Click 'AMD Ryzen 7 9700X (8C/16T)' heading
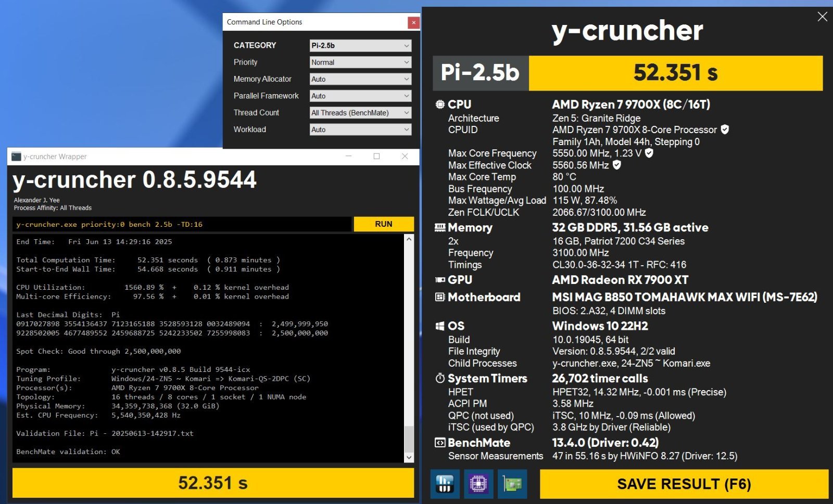833x504 pixels. 631,105
